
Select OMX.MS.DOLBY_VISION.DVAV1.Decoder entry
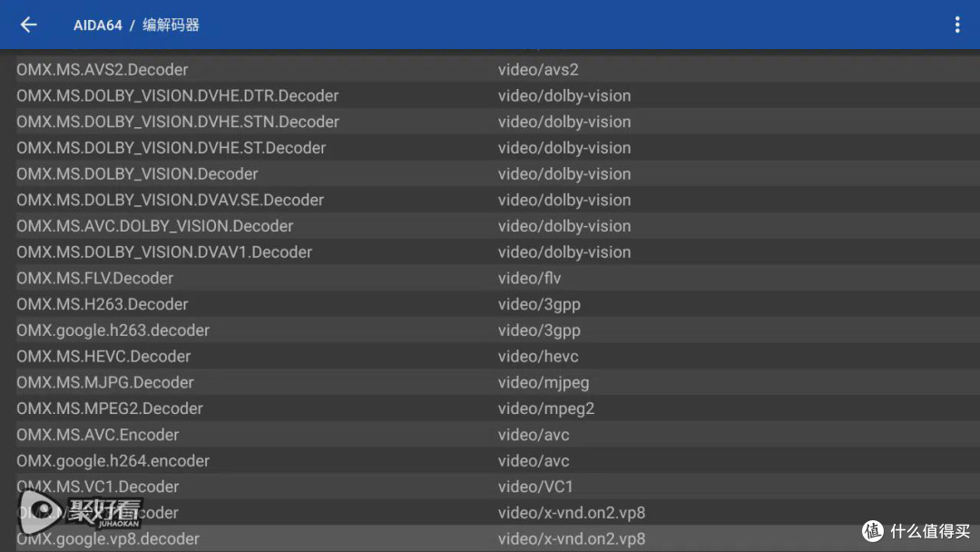tap(164, 252)
